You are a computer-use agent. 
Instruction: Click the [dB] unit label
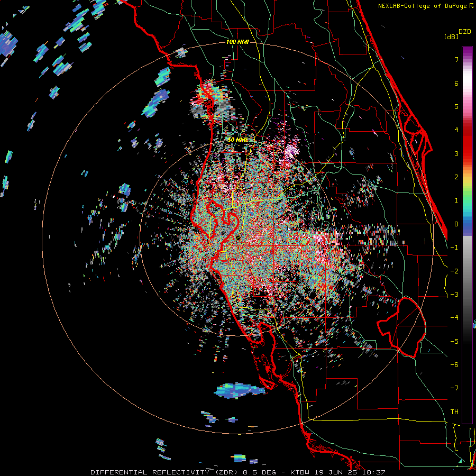click(x=451, y=36)
